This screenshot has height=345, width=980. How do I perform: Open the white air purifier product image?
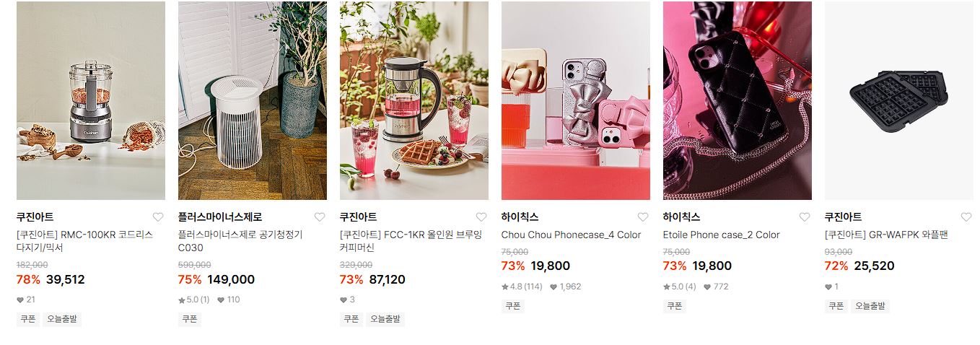[253, 100]
